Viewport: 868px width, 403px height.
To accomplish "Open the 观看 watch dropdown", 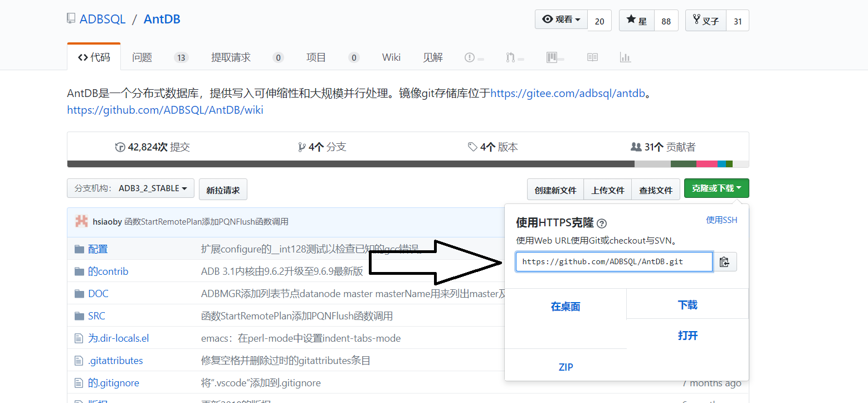I will 562,20.
